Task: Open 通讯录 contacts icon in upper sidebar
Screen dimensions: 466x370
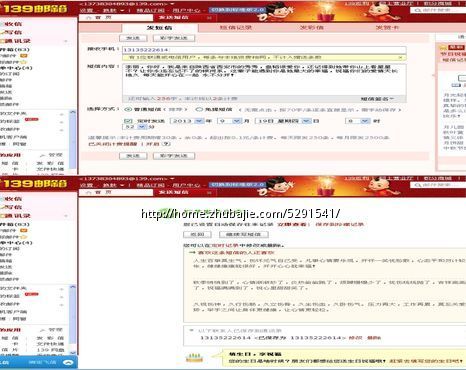Action: [x=2, y=41]
